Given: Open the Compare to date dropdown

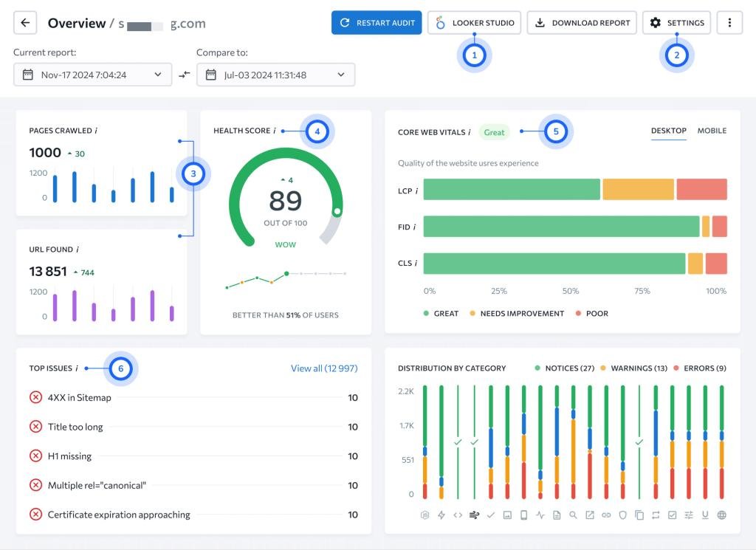Looking at the screenshot, I should 276,75.
